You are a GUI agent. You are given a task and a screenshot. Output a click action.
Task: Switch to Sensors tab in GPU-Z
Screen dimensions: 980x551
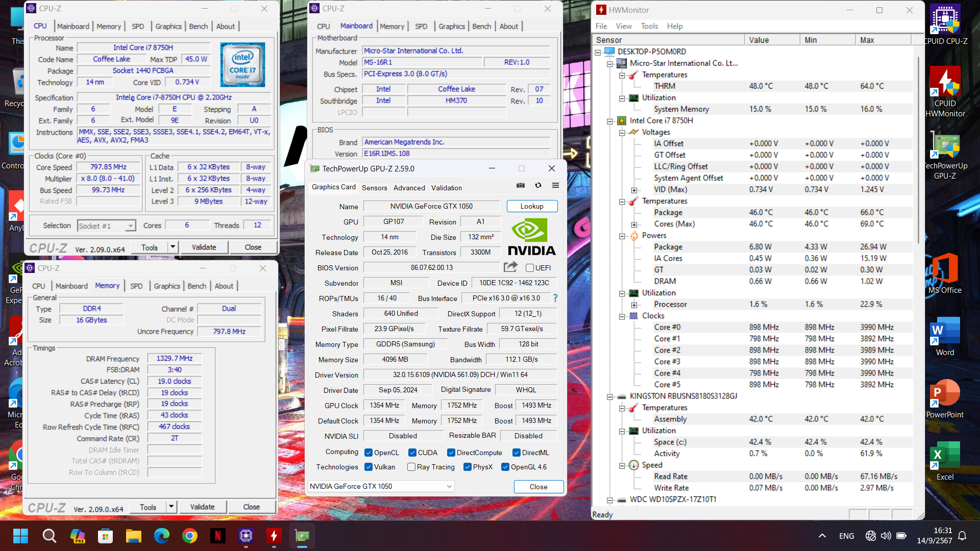(x=375, y=188)
